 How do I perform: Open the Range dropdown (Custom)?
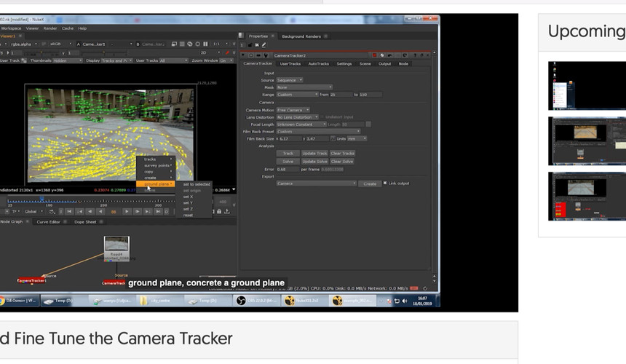pos(297,95)
